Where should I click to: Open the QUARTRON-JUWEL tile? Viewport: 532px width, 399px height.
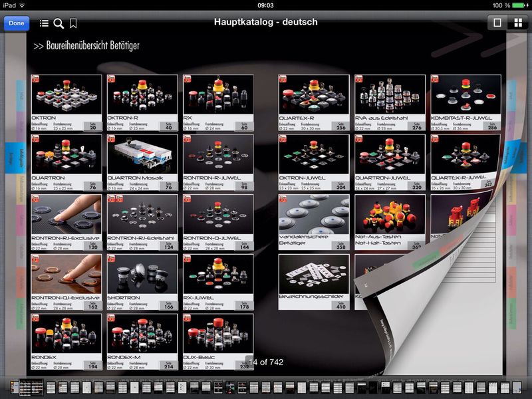point(390,162)
